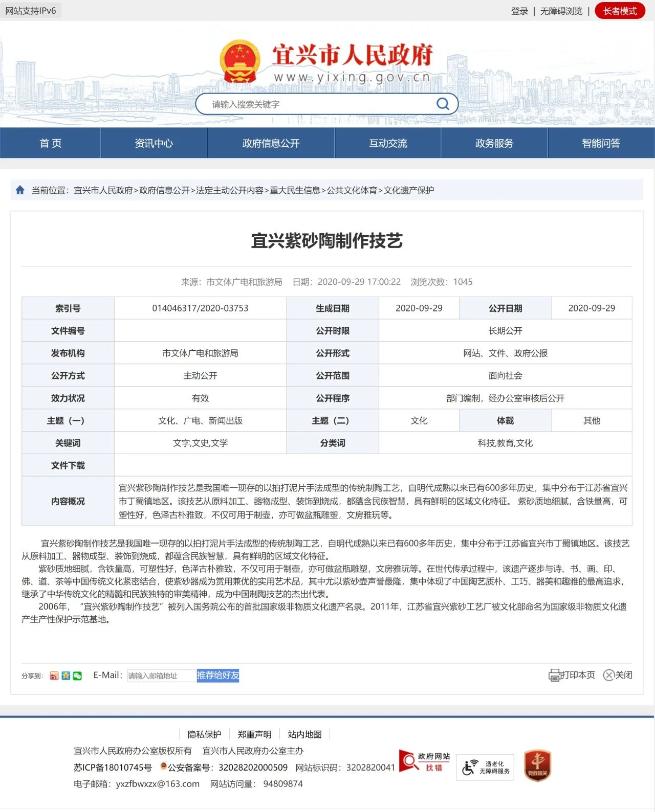Click the home icon in the breadcrumb
The height and width of the screenshot is (812, 655).
pos(20,190)
